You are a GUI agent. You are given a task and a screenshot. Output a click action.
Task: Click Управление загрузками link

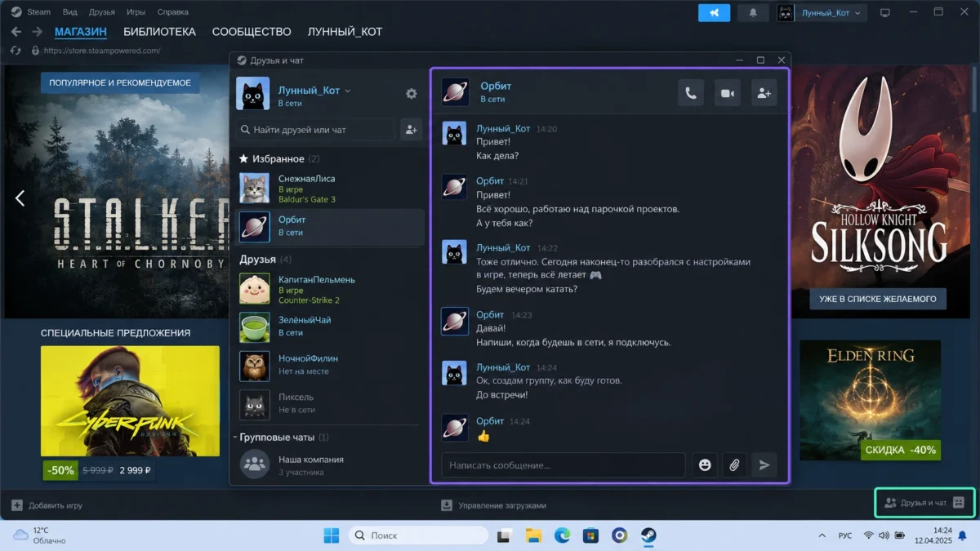502,505
